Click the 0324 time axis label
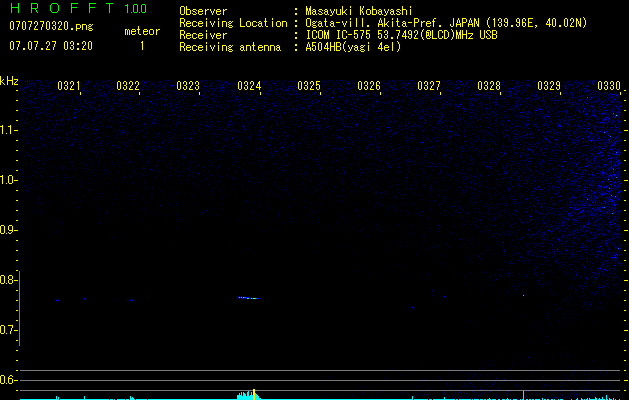629x400 pixels. 249,86
